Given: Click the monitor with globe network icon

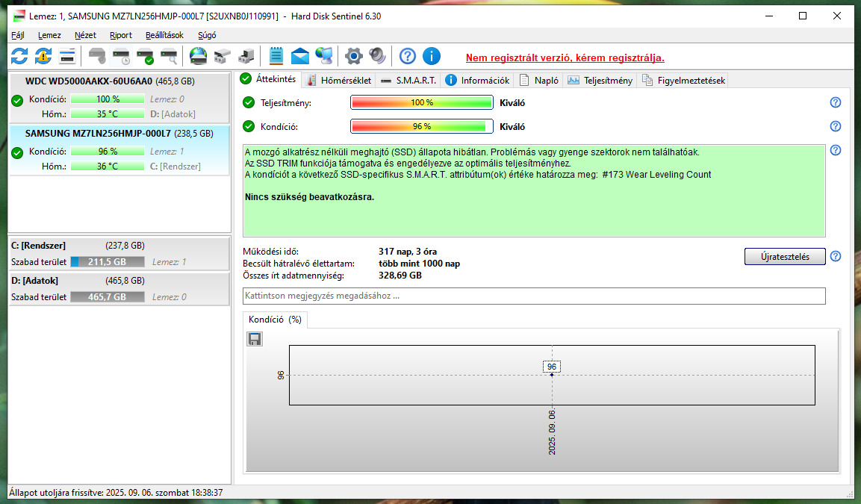Looking at the screenshot, I should click(324, 56).
